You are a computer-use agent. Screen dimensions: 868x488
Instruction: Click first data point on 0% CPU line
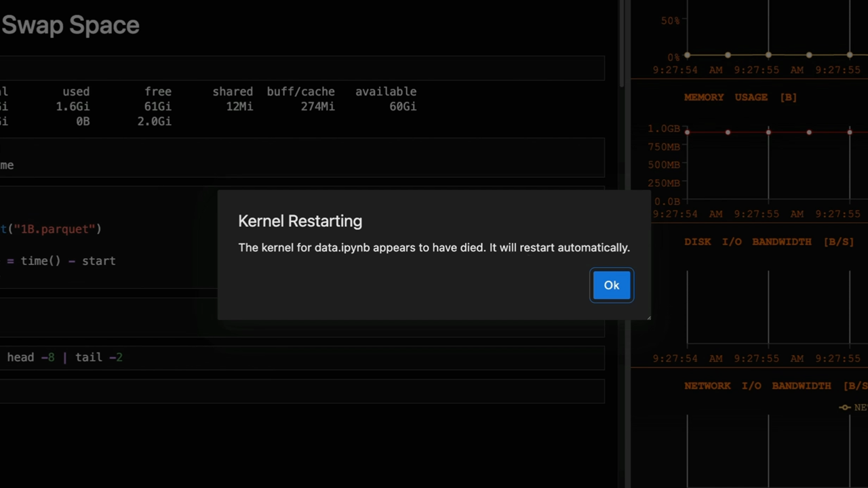click(x=688, y=55)
